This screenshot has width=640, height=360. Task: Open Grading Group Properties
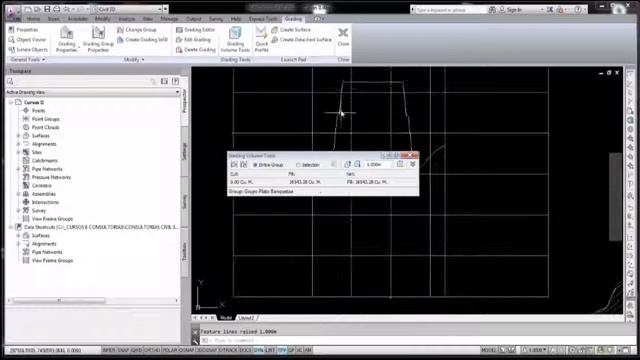pyautogui.click(x=98, y=39)
